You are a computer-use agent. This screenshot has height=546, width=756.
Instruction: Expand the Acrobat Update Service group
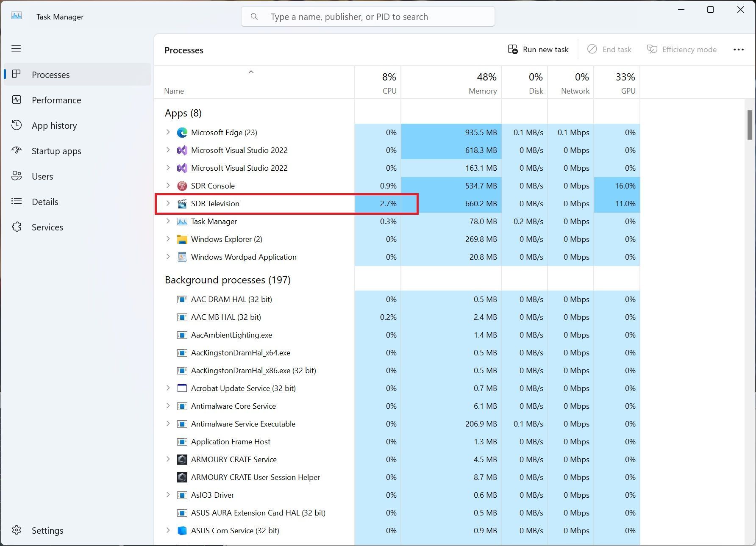pyautogui.click(x=168, y=388)
